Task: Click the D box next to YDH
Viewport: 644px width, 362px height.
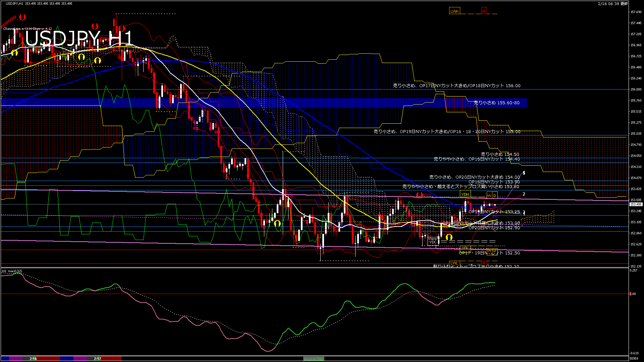Action: (494, 195)
